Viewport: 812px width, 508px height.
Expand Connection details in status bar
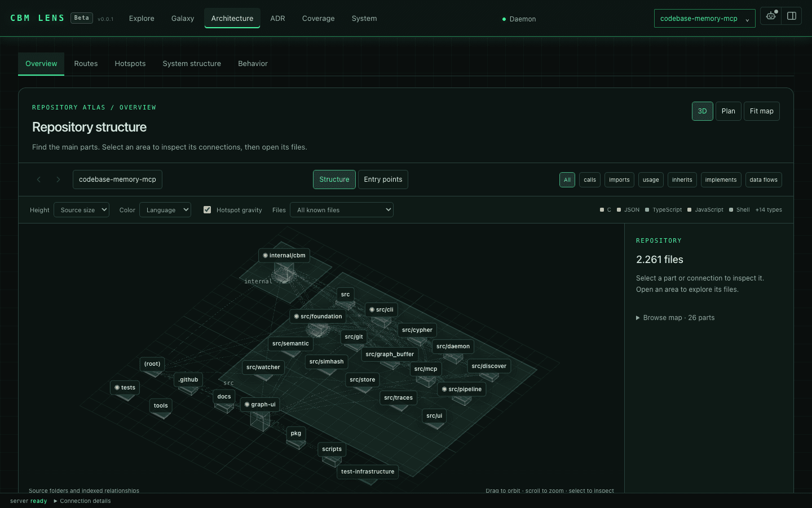pyautogui.click(x=82, y=501)
